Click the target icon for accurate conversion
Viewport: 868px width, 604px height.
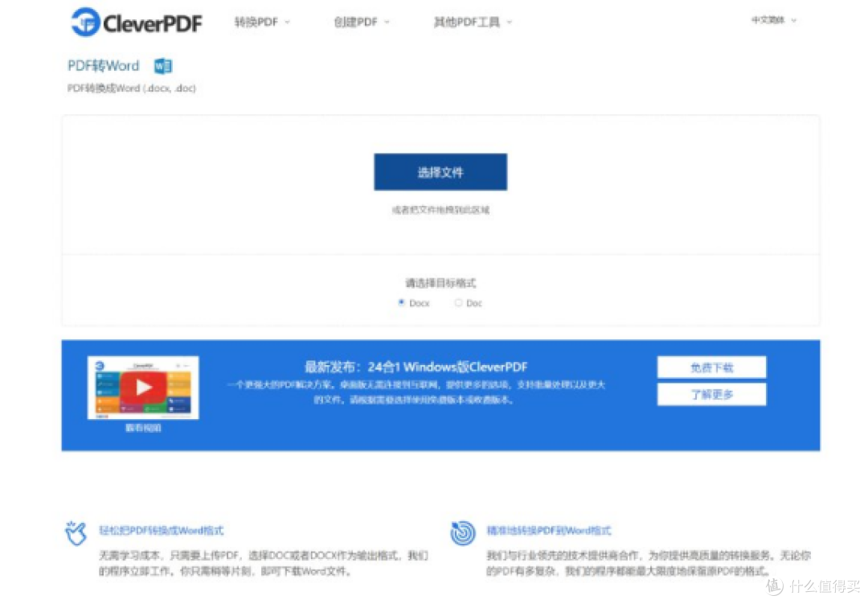[x=464, y=533]
